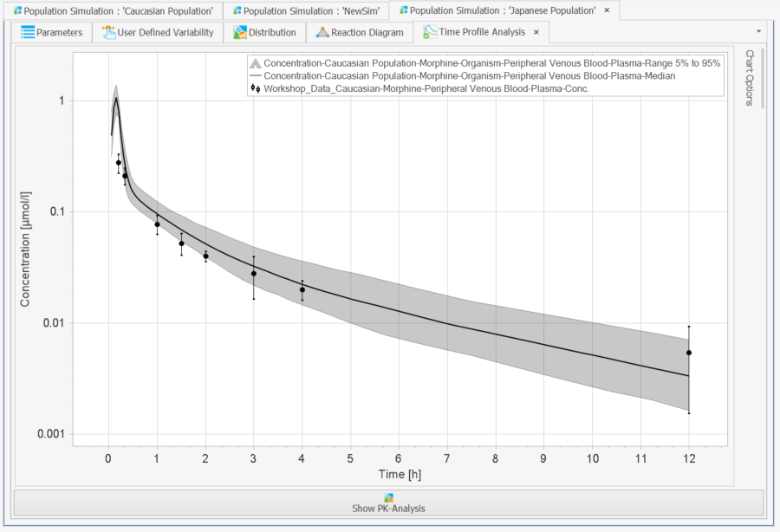Click the Show PK-Analysis icon

(388, 497)
